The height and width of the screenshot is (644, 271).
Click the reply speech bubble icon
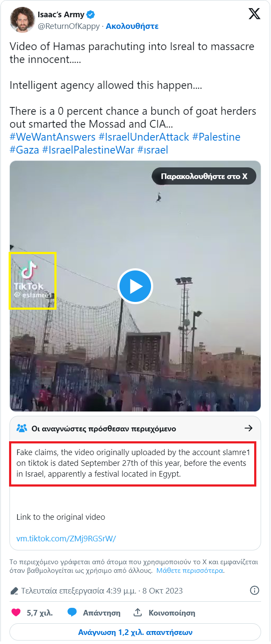click(72, 613)
